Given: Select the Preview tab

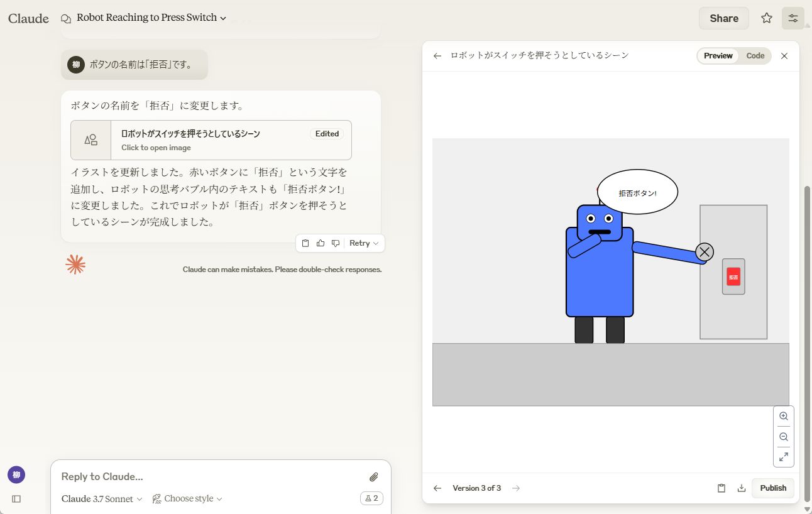Looking at the screenshot, I should pyautogui.click(x=717, y=56).
